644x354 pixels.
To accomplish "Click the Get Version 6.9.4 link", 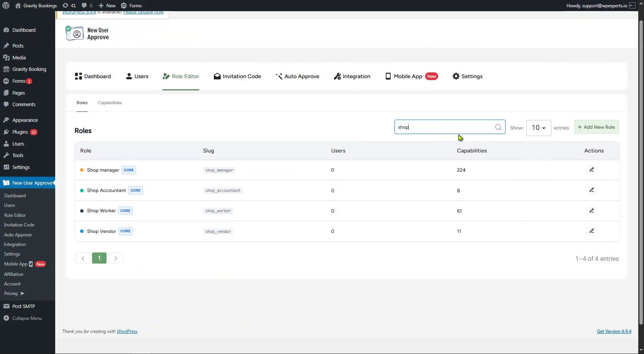I will (614, 331).
